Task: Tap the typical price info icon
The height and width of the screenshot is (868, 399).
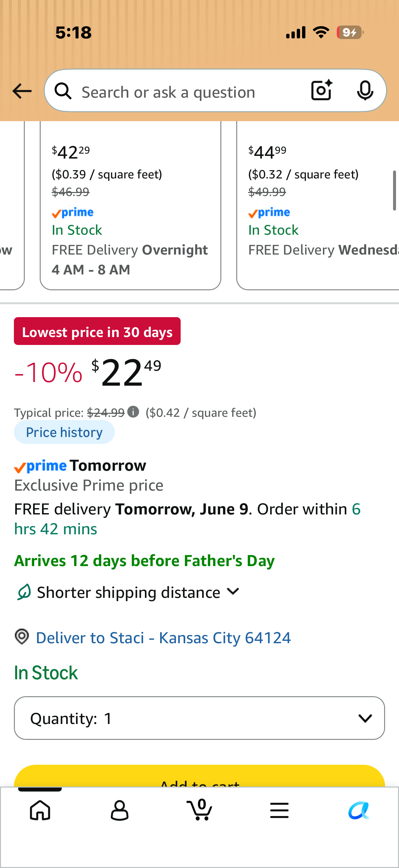Action: [x=133, y=412]
